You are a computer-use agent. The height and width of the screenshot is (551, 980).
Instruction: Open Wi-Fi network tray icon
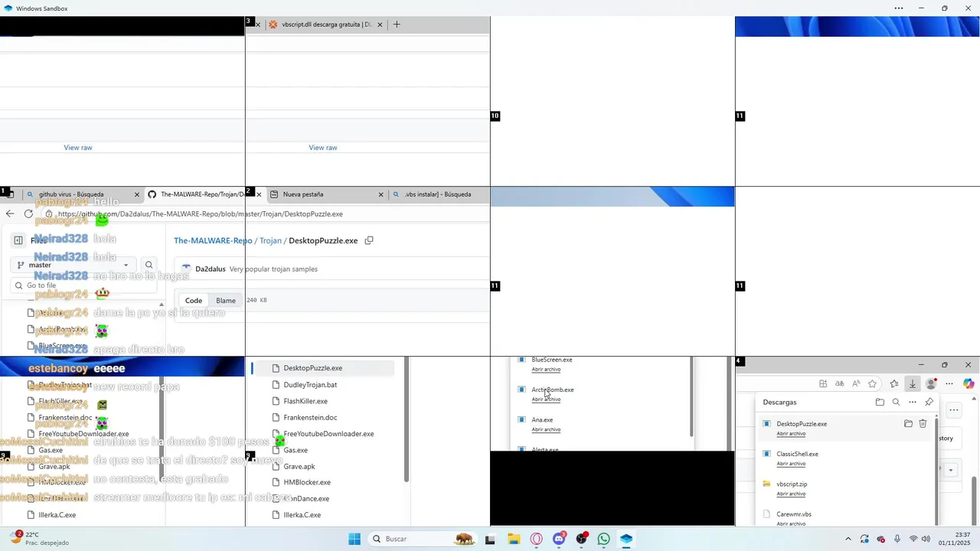[x=913, y=539]
